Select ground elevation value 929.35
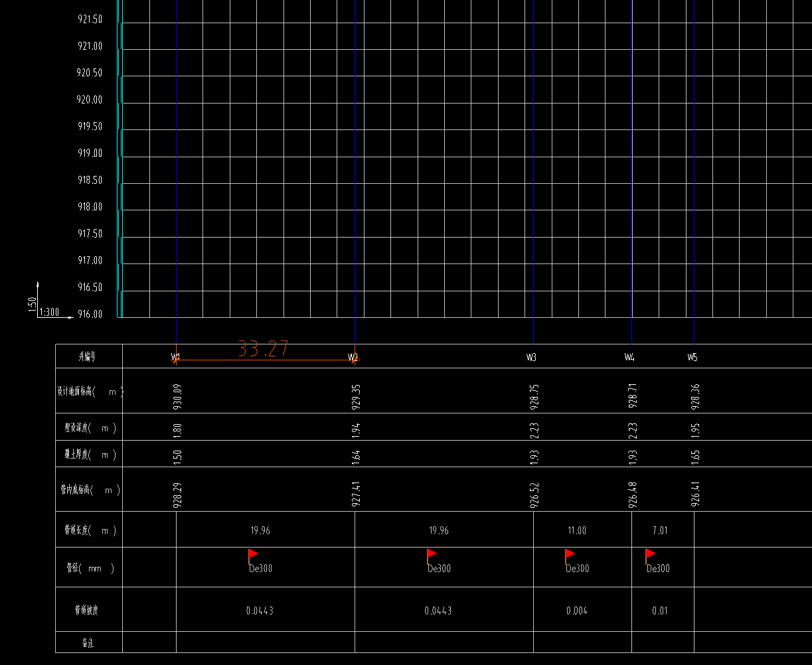The height and width of the screenshot is (665, 812). point(356,396)
